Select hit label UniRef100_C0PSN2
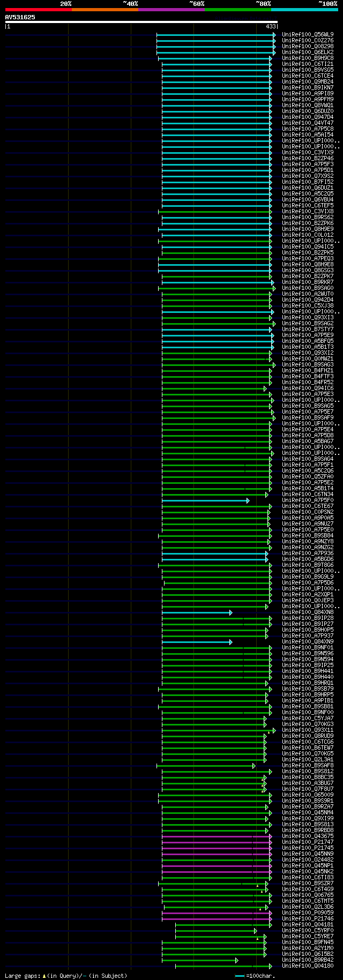 [x=308, y=512]
